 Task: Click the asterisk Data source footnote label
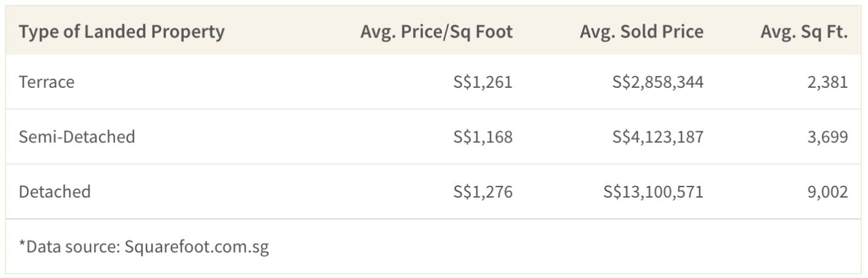point(69,247)
